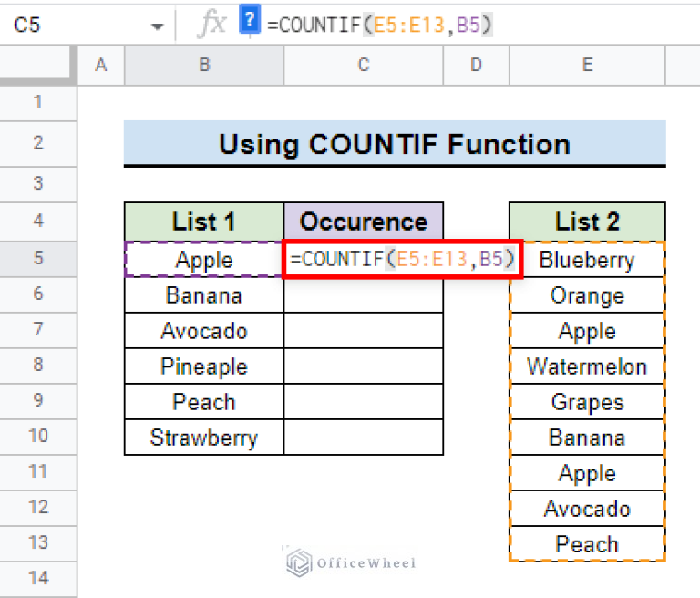
Task: Select row 14 header
Action: pos(38,579)
